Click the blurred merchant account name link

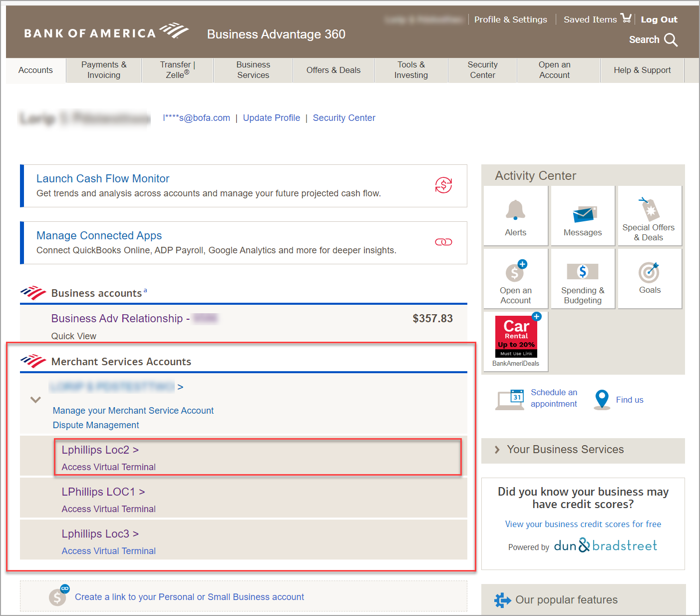coord(116,387)
